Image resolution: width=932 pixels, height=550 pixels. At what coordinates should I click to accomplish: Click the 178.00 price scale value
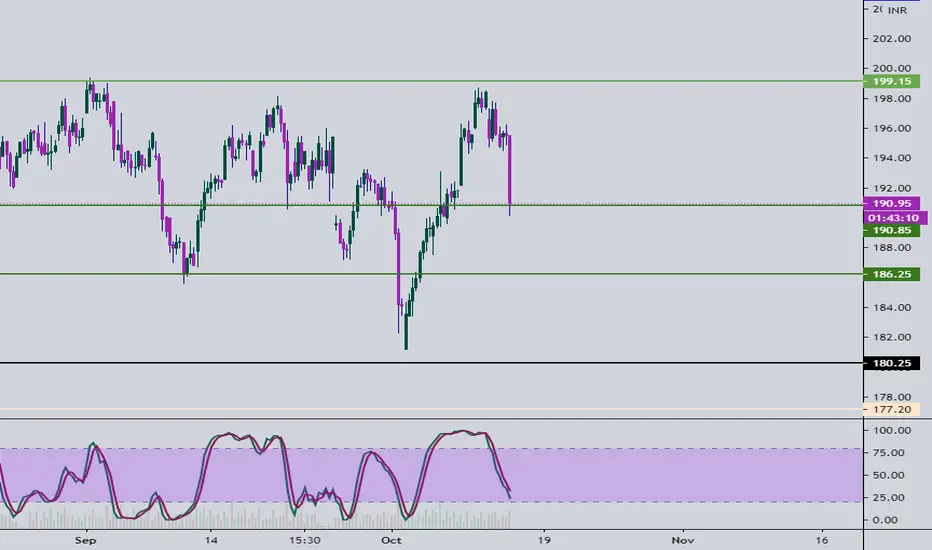pos(892,397)
